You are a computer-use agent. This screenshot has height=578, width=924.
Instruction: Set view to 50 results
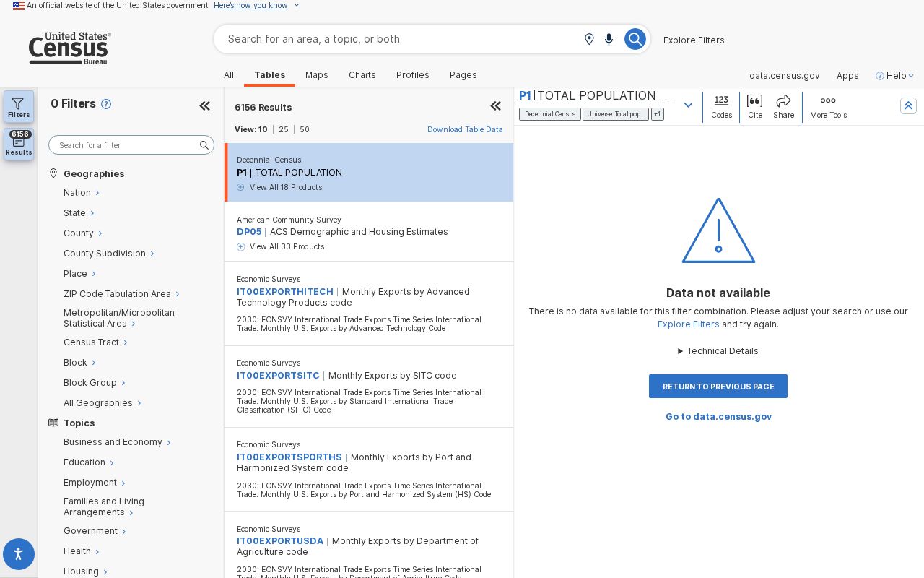(305, 129)
